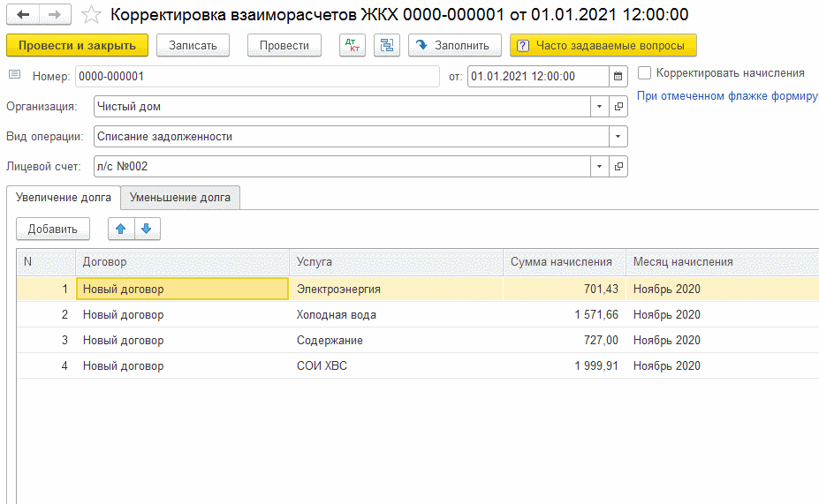Sort by Сумма начисления column header
Viewport: 819px width, 504px height.
pyautogui.click(x=565, y=262)
